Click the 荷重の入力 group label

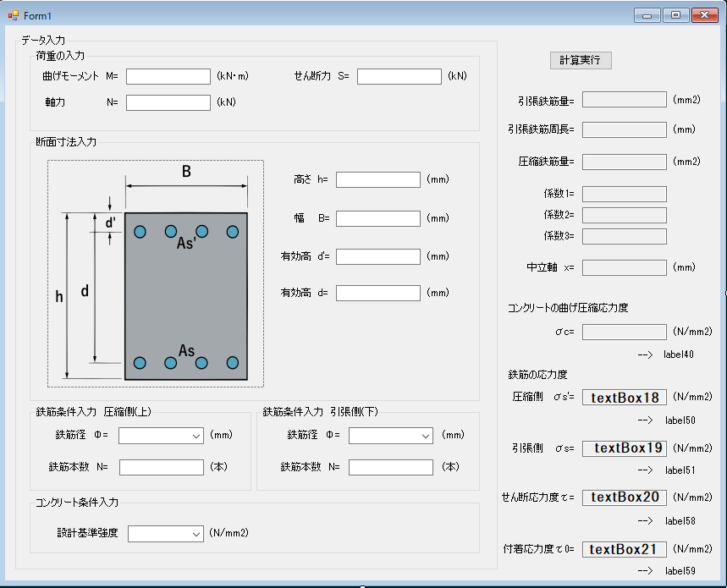pos(60,56)
